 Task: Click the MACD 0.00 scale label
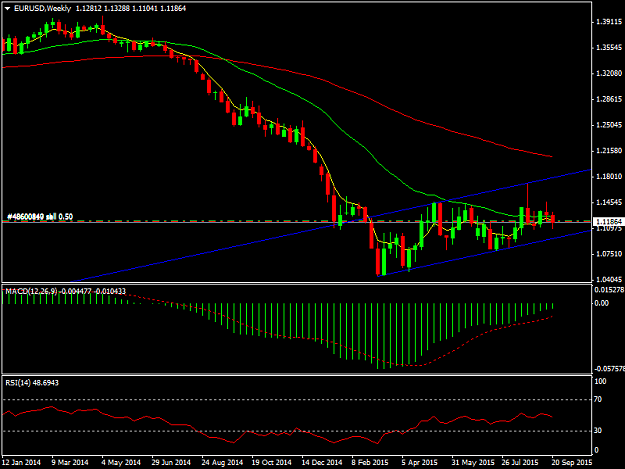[601, 303]
